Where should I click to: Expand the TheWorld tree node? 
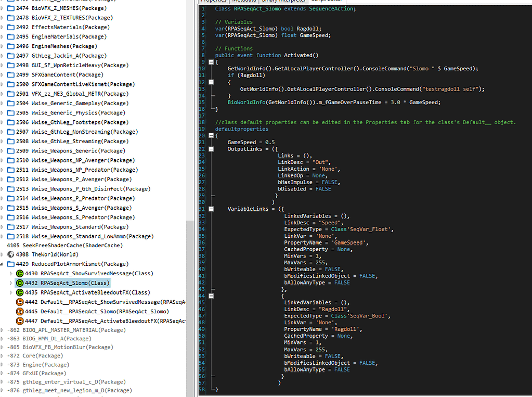3,255
